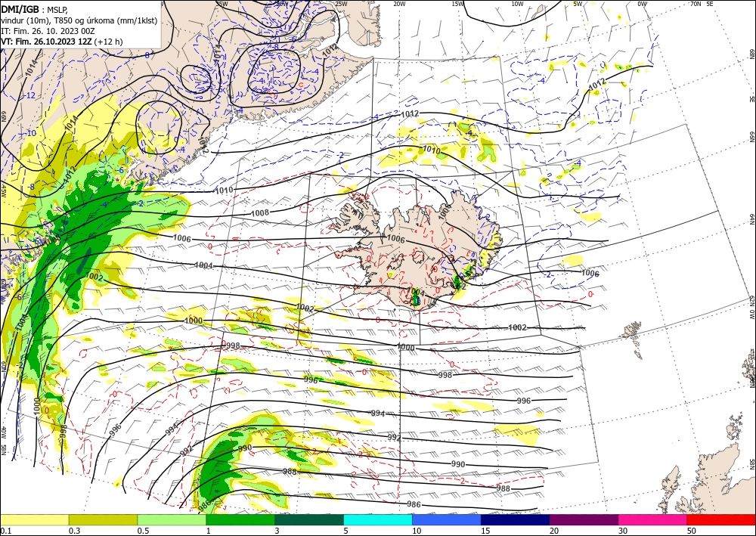Click the "IT: Fim. 26. 10. 2023 00Z" line

point(48,31)
